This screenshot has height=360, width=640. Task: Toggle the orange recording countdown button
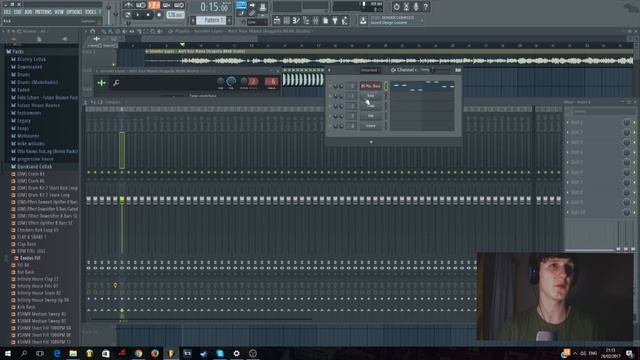click(154, 5)
